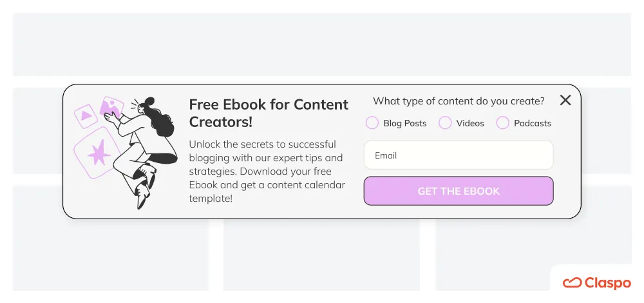Click the top gray background banner block

click(322, 44)
